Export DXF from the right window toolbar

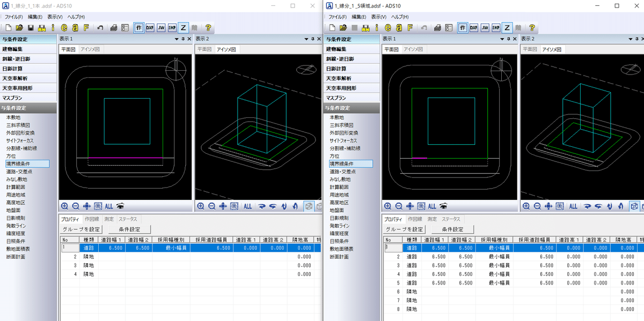pyautogui.click(x=474, y=27)
